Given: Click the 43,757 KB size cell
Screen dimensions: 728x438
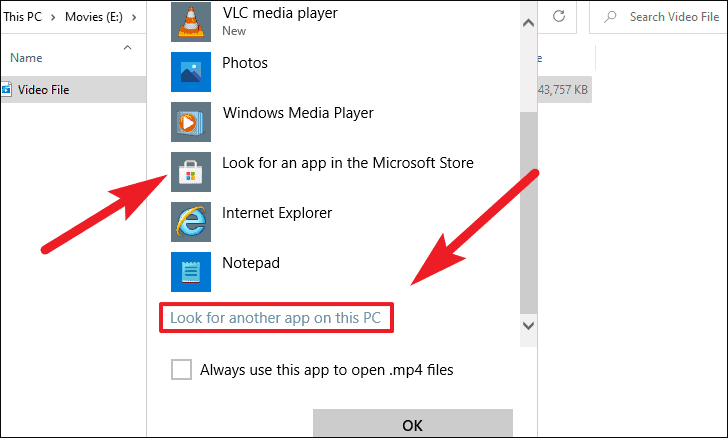Looking at the screenshot, I should coord(563,90).
